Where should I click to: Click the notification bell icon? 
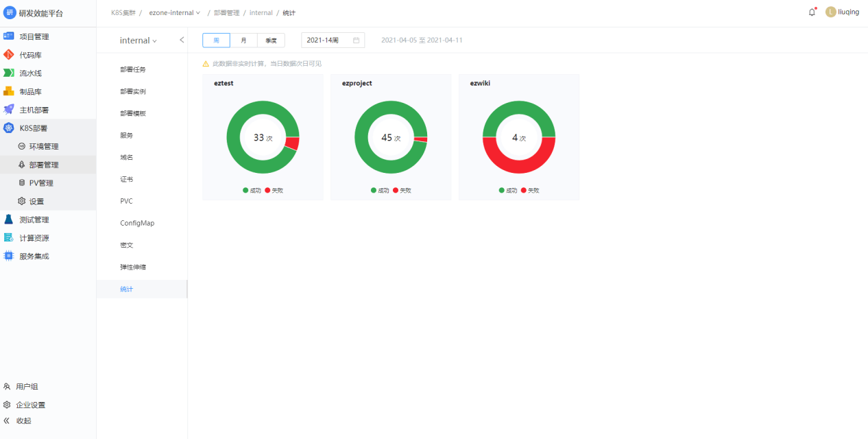click(x=812, y=12)
